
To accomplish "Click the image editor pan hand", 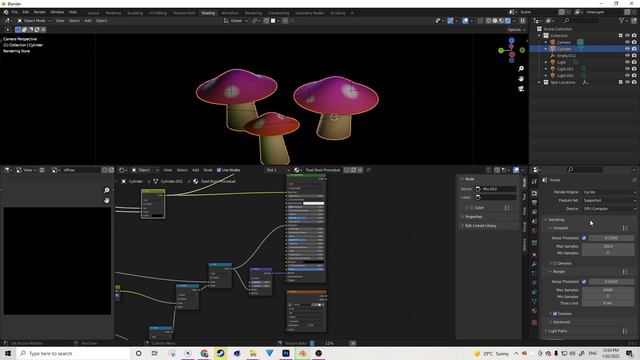I will coord(107,200).
